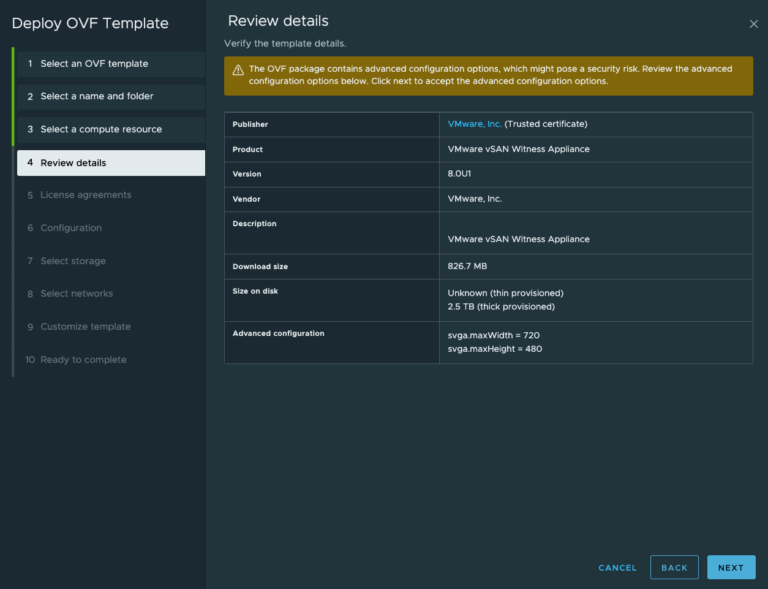The width and height of the screenshot is (768, 589).
Task: Return to step 3 Select a compute resource
Action: pyautogui.click(x=100, y=130)
